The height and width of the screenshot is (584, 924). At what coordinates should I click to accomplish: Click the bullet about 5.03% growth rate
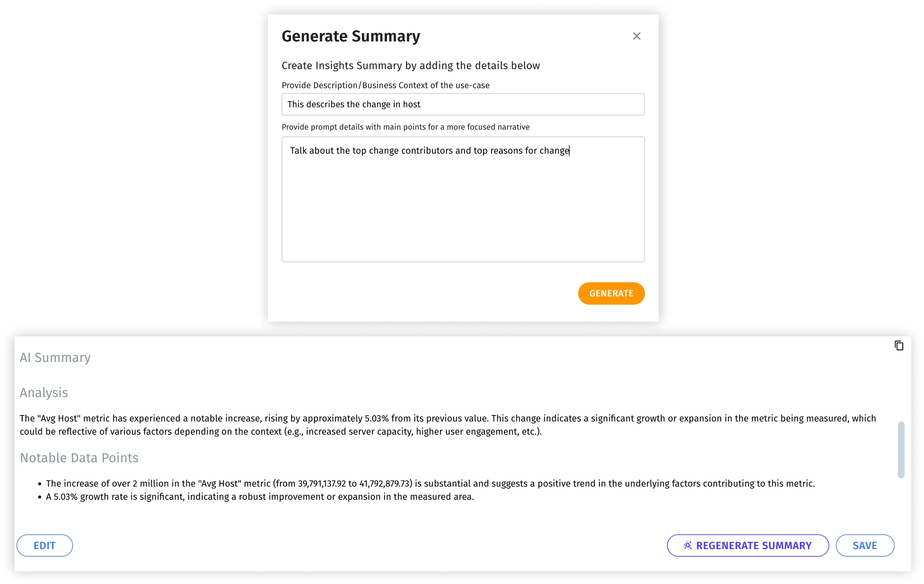pos(260,497)
